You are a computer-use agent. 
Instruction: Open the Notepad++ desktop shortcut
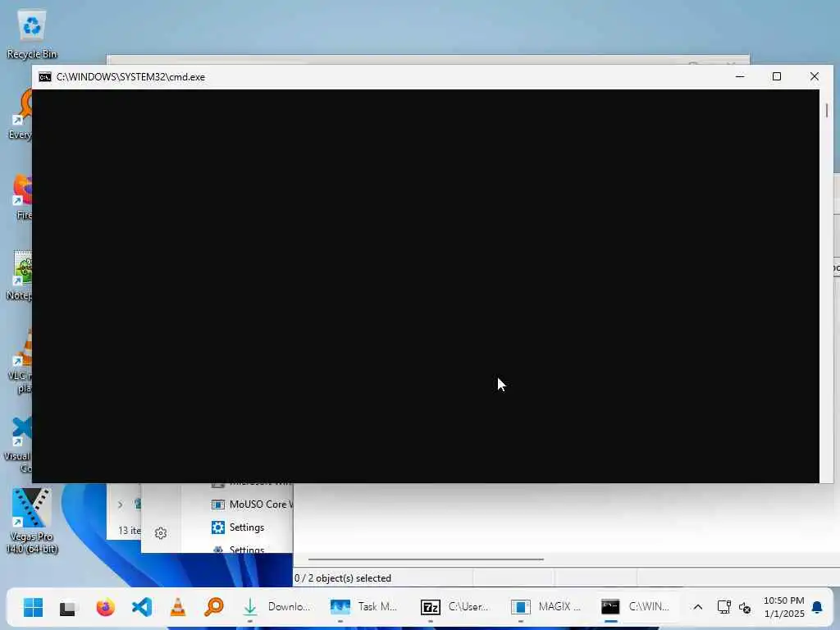pos(20,276)
